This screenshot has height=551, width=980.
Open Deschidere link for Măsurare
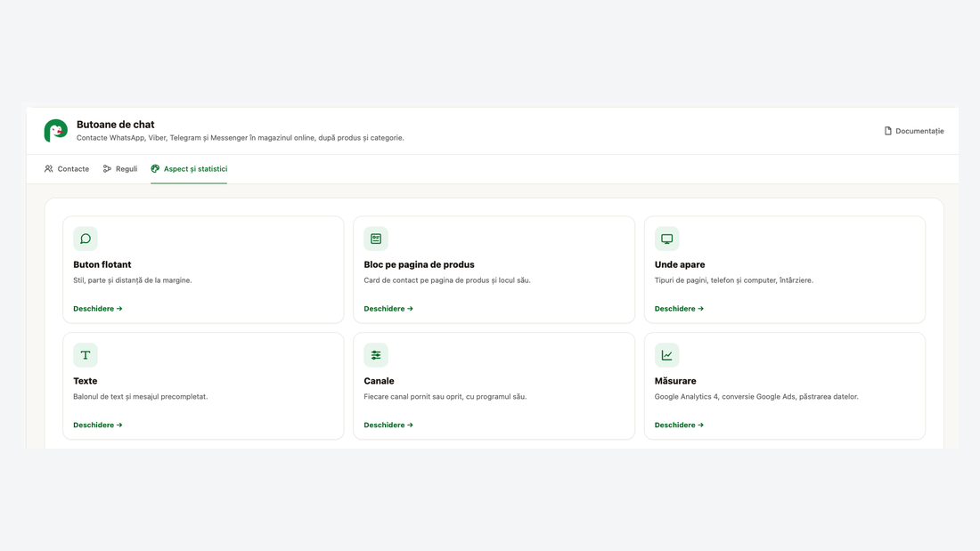[679, 425]
